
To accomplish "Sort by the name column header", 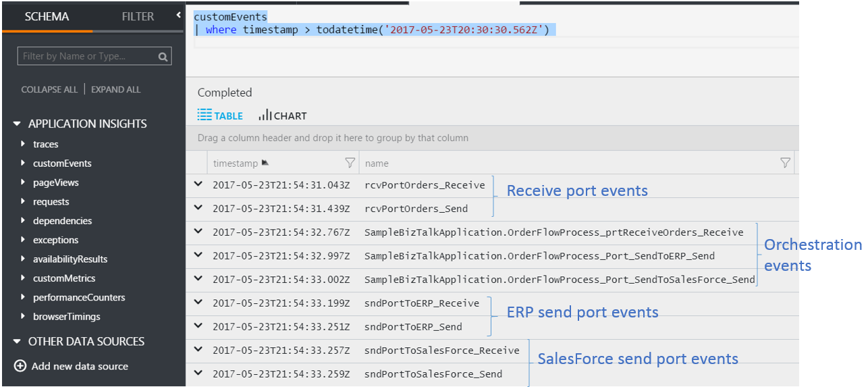I will [x=377, y=163].
